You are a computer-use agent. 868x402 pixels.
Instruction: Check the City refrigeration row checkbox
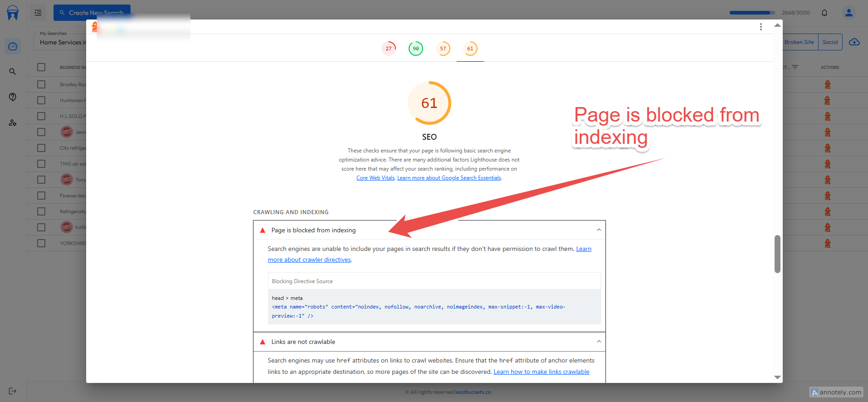(x=41, y=148)
